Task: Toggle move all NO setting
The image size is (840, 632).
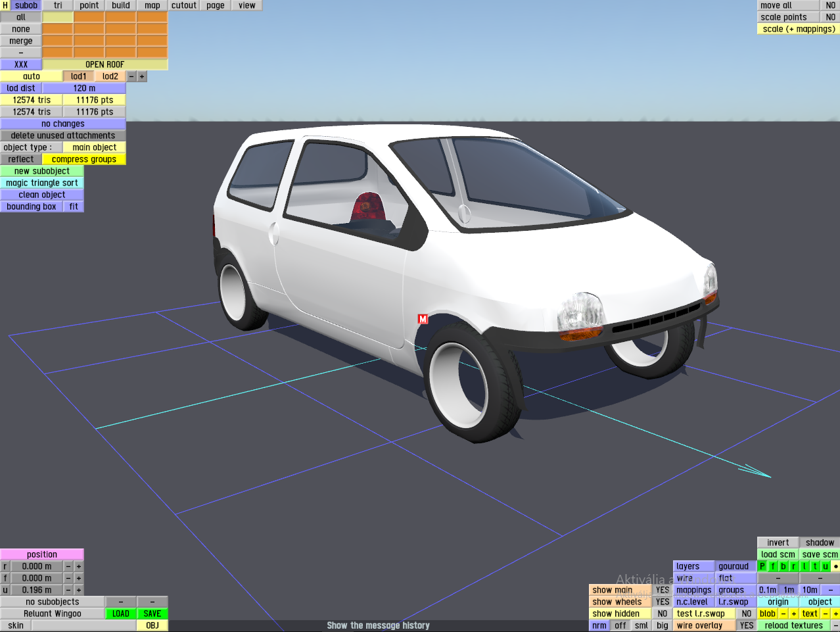Action: click(831, 5)
